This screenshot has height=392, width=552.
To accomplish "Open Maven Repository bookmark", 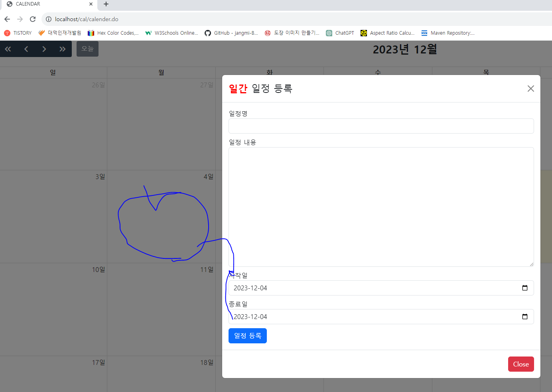I will pyautogui.click(x=448, y=33).
